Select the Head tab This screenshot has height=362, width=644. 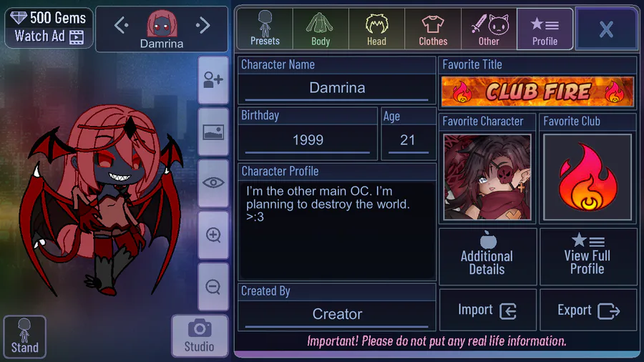(376, 29)
